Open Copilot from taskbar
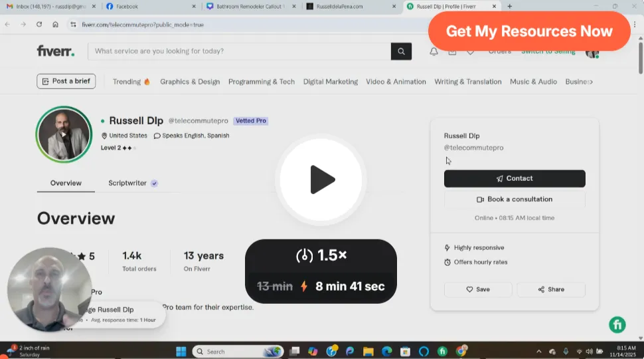The width and height of the screenshot is (644, 359). pos(313,352)
